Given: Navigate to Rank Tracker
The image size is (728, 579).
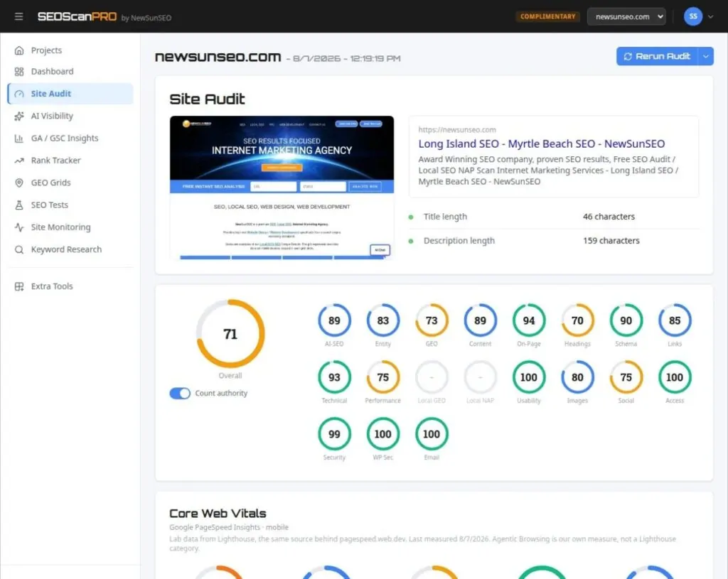Looking at the screenshot, I should pos(70,161).
